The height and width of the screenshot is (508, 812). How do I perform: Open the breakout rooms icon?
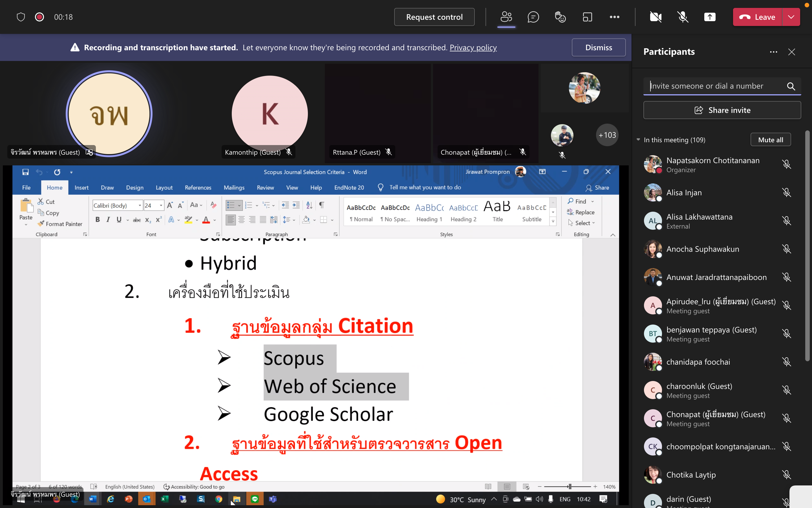coord(587,17)
